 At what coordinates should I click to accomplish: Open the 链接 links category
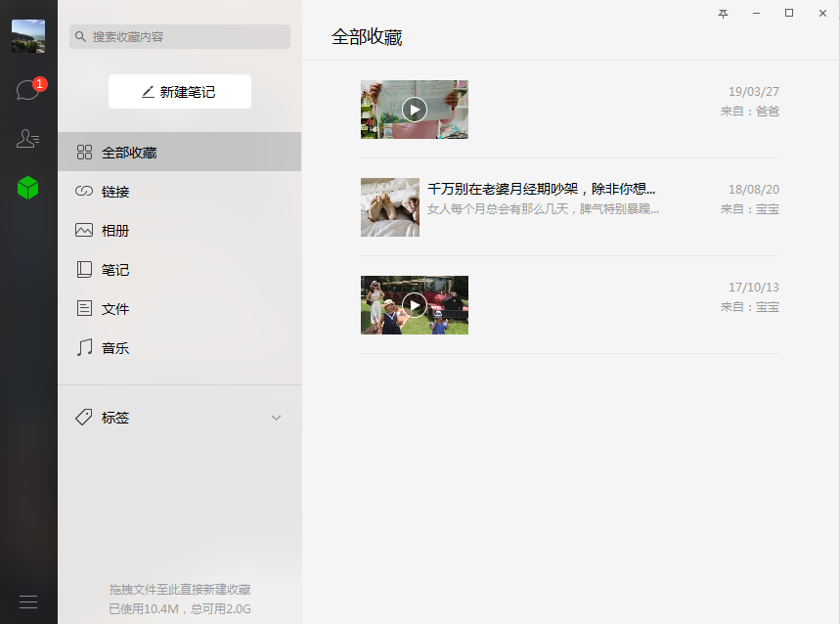(115, 192)
